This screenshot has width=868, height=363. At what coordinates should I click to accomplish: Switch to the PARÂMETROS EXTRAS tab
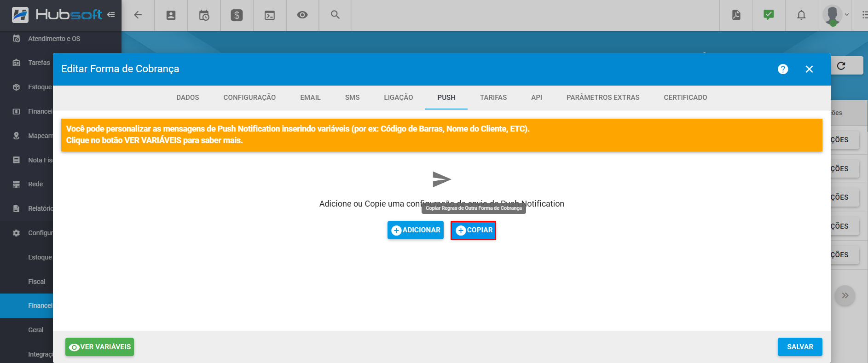pos(603,98)
